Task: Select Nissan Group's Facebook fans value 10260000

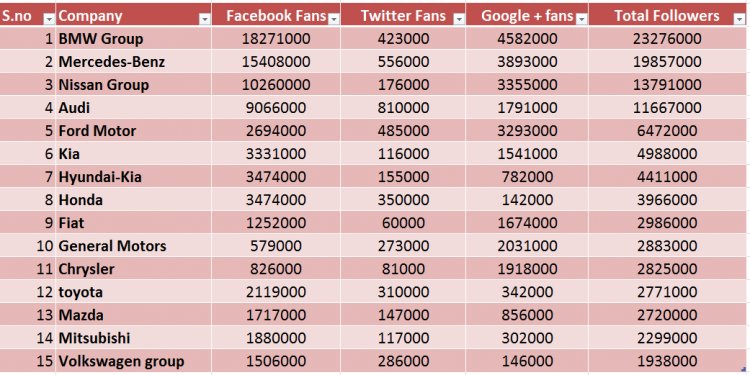Action: (276, 85)
